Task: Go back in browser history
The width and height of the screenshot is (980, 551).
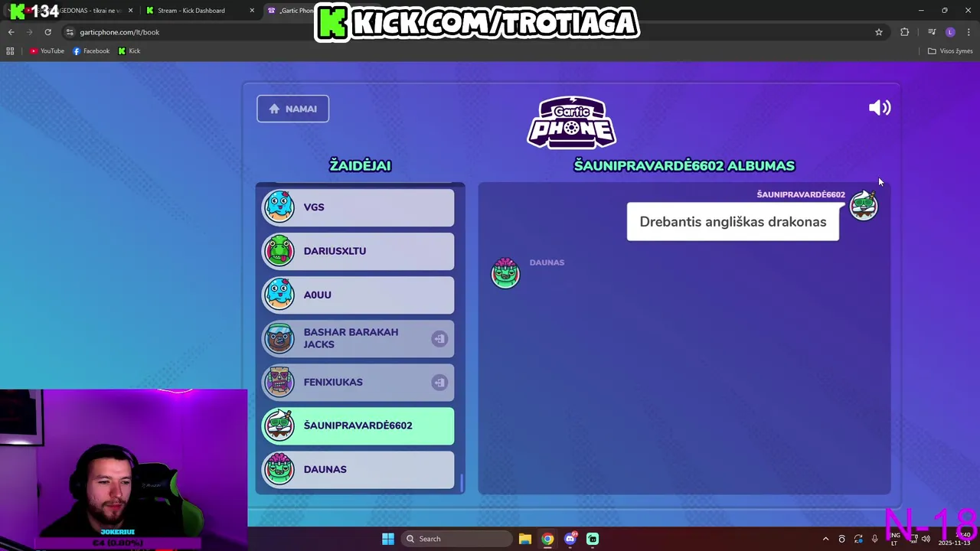Action: (x=11, y=32)
